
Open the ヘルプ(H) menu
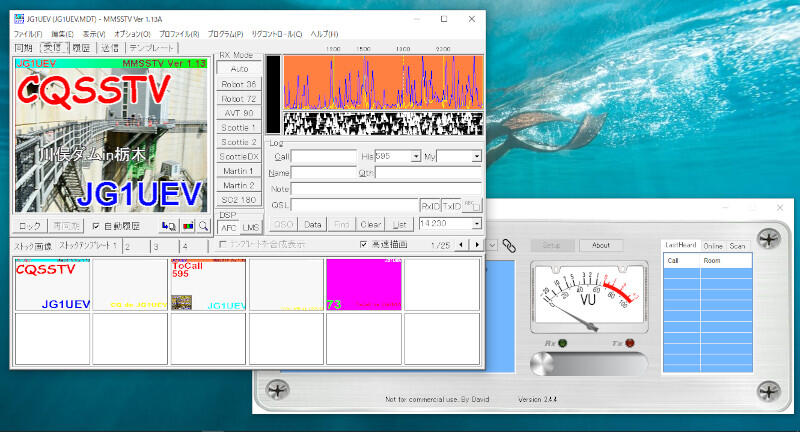[x=324, y=34]
